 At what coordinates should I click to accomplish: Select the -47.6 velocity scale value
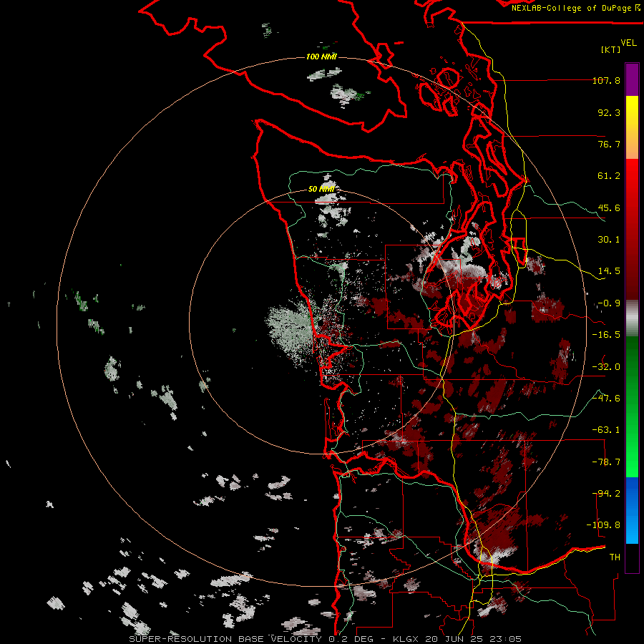tap(607, 399)
